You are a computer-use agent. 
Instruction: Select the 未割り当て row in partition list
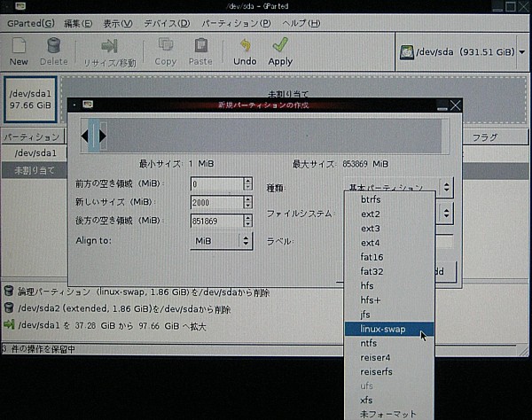pos(34,170)
